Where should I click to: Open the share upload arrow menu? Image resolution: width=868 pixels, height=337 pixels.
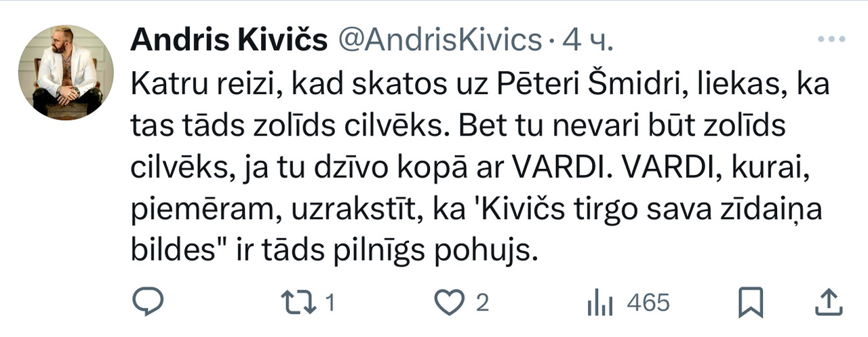click(x=827, y=302)
